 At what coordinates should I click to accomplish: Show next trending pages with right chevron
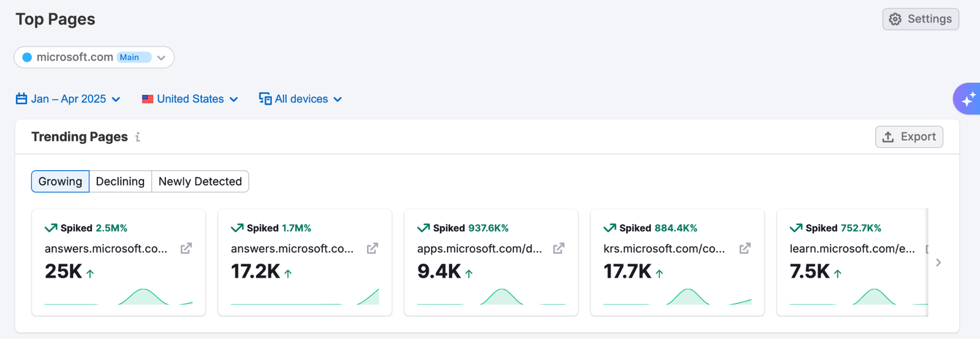coord(938,263)
